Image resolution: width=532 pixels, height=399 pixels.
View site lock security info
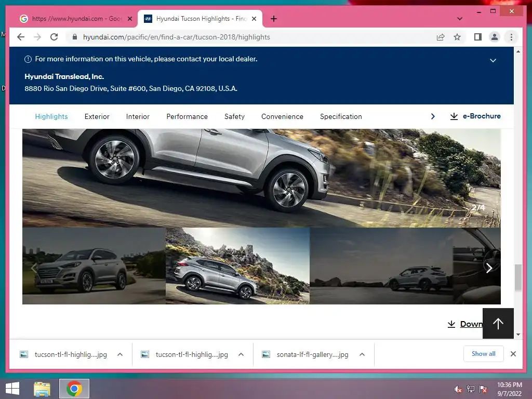(x=75, y=37)
